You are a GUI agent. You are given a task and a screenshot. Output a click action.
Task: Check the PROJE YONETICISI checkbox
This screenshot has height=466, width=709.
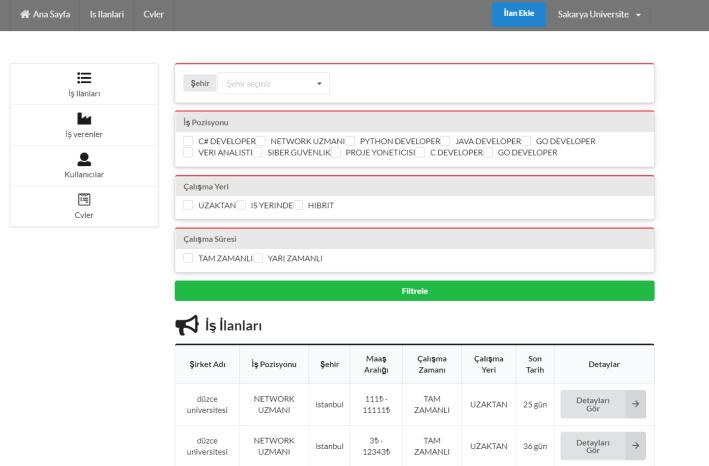click(x=336, y=153)
